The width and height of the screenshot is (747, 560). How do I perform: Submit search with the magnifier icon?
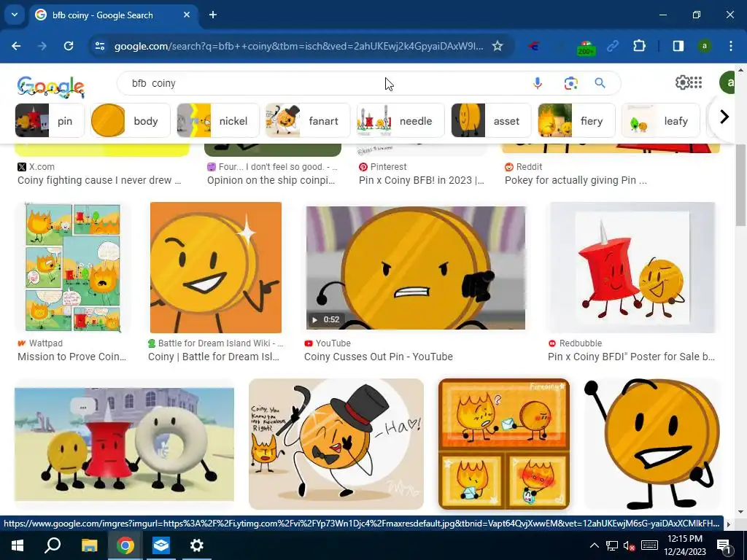pyautogui.click(x=600, y=83)
